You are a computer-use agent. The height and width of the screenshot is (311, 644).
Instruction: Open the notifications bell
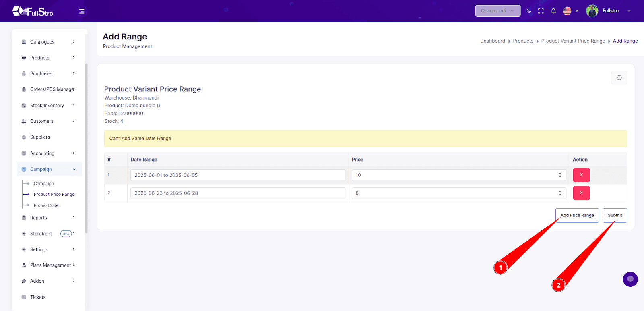pos(553,11)
